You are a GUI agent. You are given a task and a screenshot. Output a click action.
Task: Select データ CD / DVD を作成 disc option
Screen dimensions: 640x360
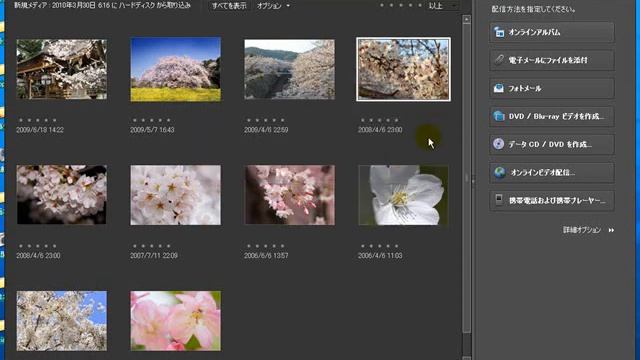(x=552, y=144)
